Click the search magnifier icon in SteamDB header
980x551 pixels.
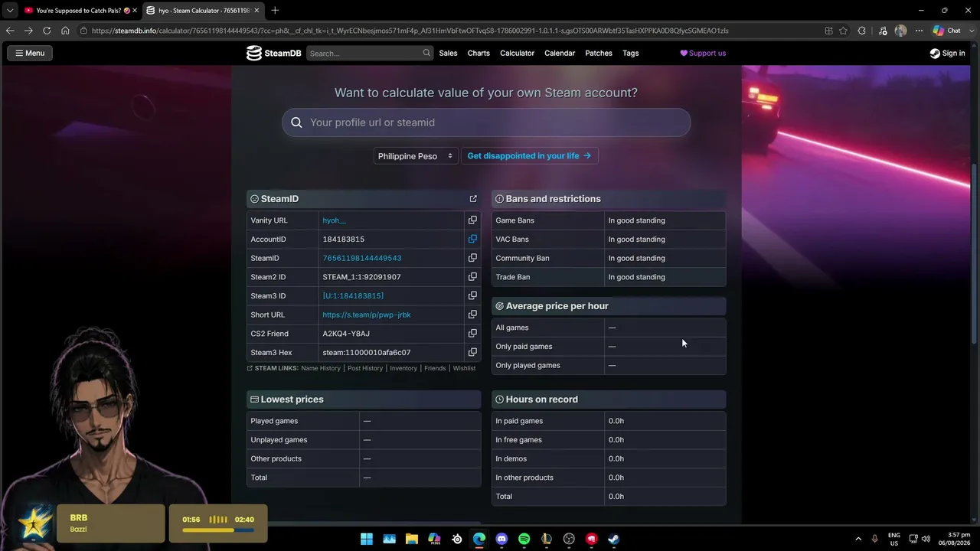pos(426,53)
